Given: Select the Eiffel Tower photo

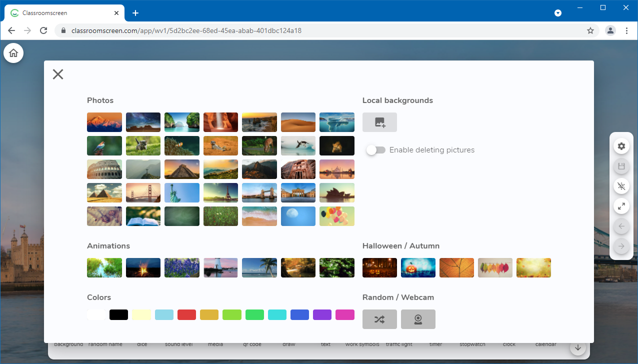Looking at the screenshot, I should [220, 193].
